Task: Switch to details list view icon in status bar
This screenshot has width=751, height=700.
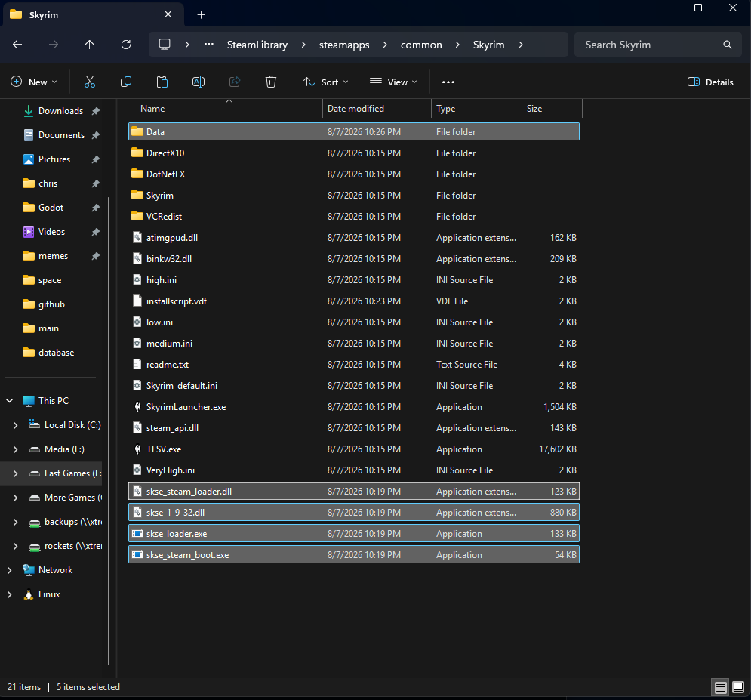Action: (720, 688)
